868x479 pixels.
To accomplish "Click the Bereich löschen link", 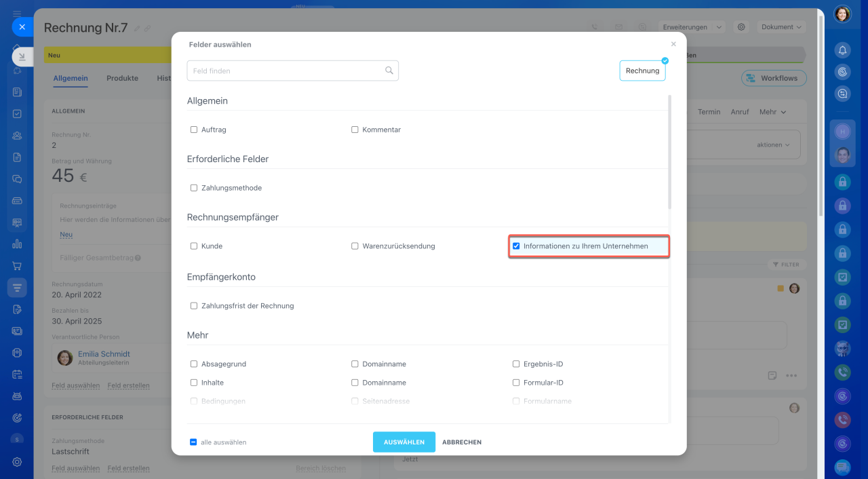I will [x=321, y=468].
